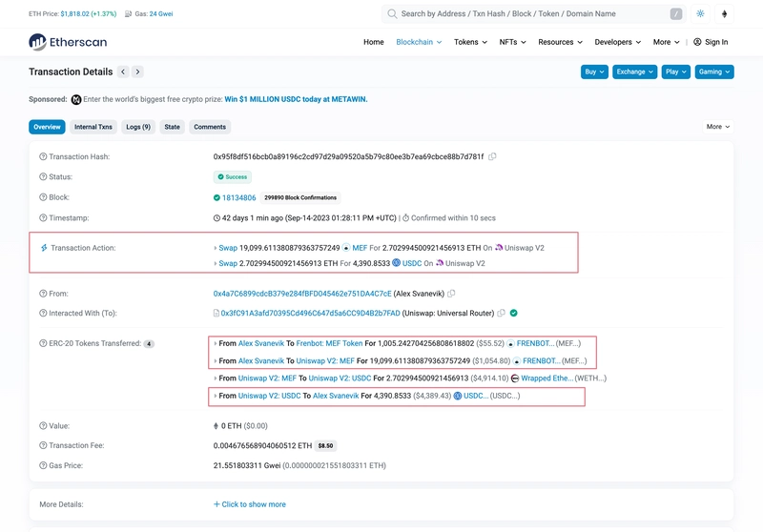Click the help icon beside From
Screen dimensions: 763x532
43,294
